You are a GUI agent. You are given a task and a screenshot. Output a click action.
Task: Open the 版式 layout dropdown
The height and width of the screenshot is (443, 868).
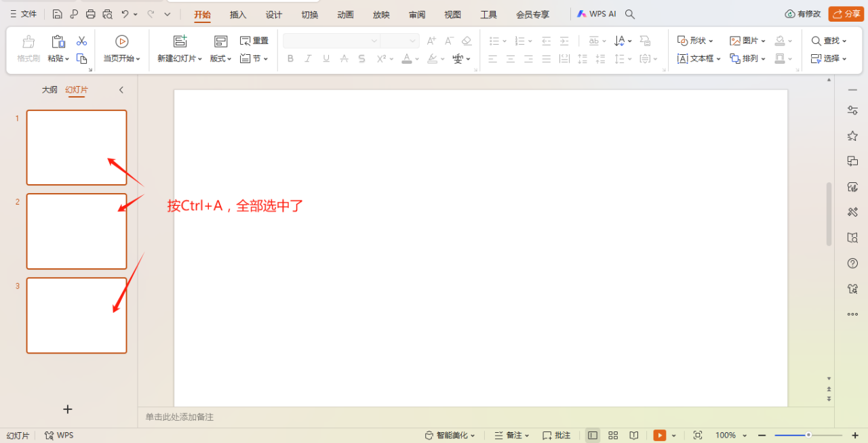[220, 58]
